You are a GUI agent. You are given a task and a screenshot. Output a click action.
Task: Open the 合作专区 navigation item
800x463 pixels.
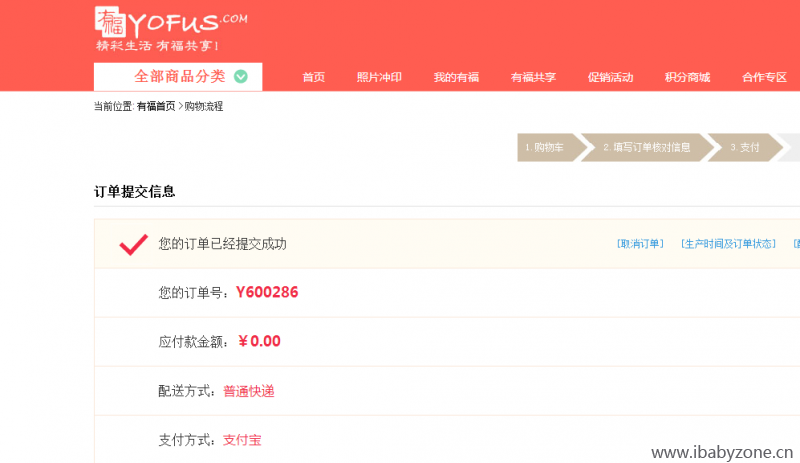pyautogui.click(x=764, y=77)
